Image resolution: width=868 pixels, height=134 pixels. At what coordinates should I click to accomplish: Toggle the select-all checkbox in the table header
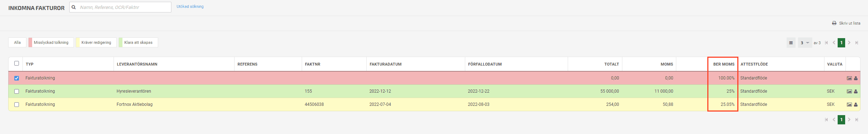16,63
